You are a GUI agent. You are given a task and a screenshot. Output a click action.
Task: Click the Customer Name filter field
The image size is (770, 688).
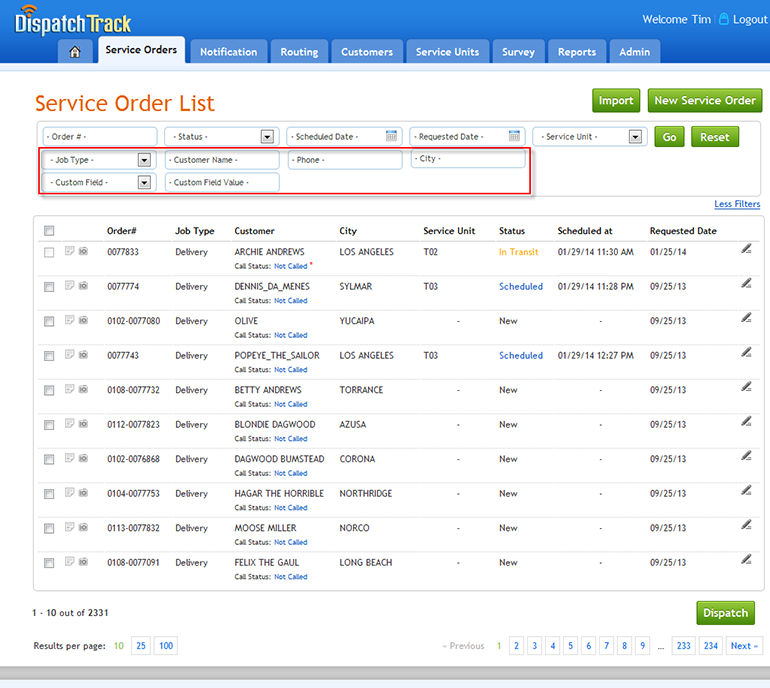click(x=222, y=160)
